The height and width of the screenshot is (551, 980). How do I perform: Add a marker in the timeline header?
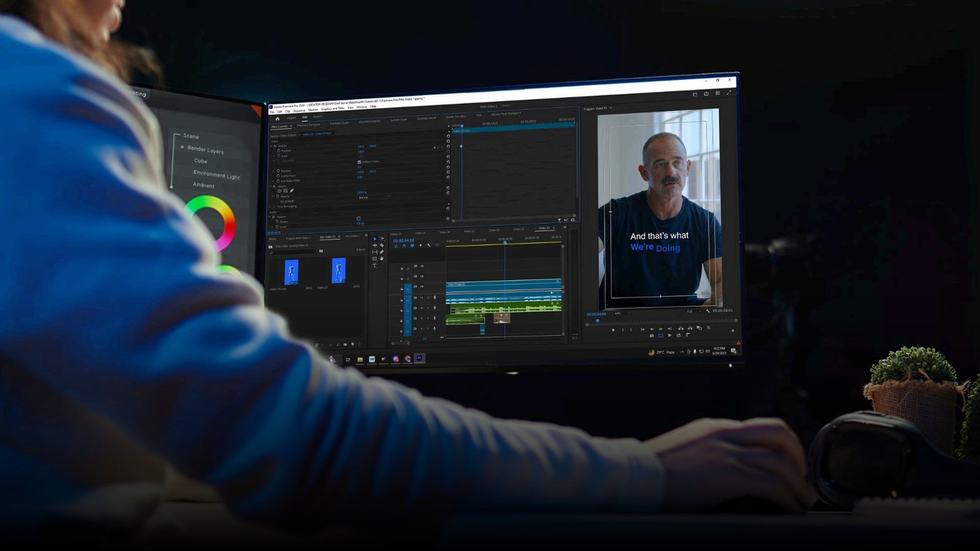pos(421,246)
